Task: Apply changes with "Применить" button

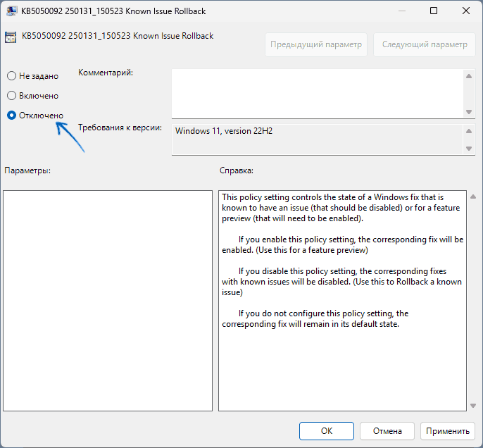Action: [x=448, y=431]
